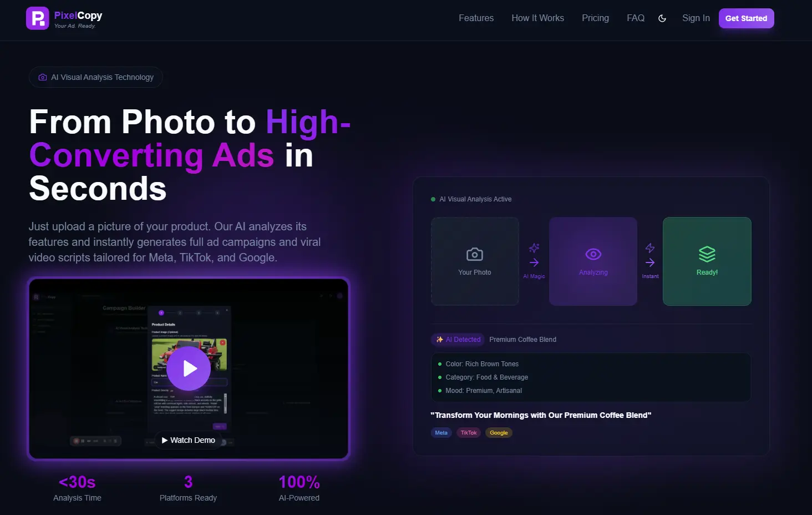
Task: Click the Analyzing eye icon
Action: (593, 254)
